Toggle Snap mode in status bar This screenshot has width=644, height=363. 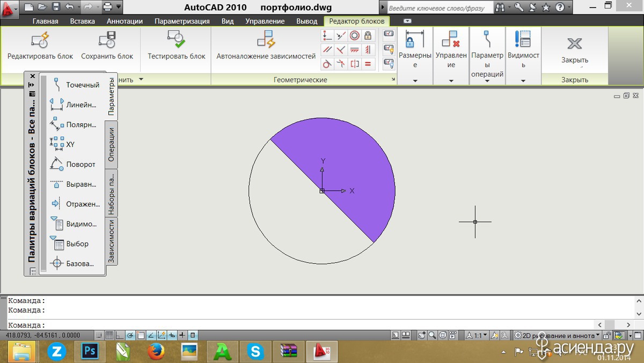pyautogui.click(x=98, y=335)
